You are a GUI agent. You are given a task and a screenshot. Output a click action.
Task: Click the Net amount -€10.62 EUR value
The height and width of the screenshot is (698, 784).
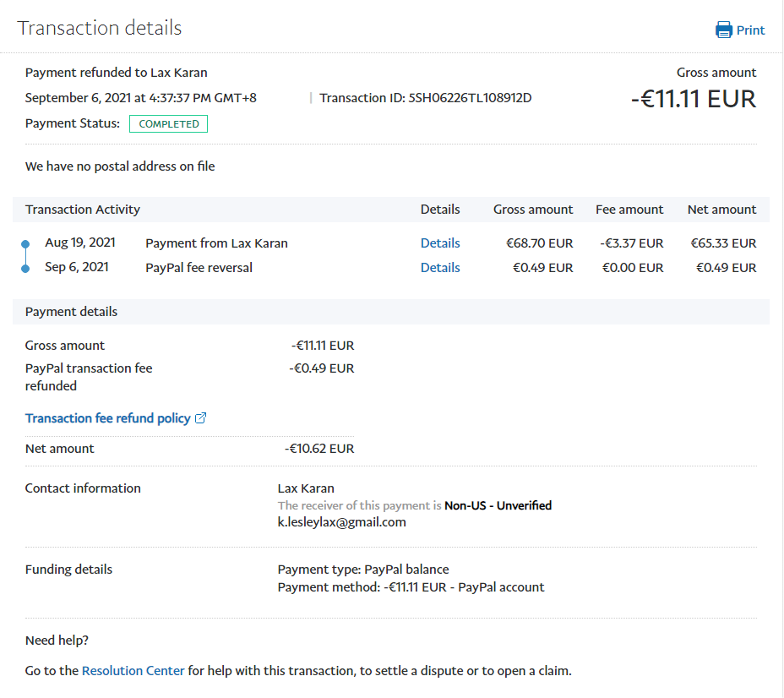319,449
